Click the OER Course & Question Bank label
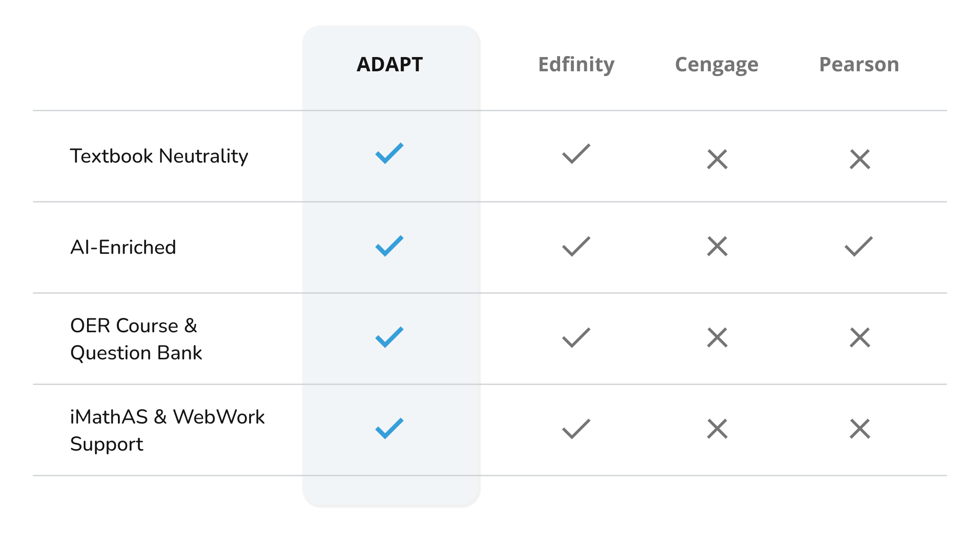The width and height of the screenshot is (980, 539). 136,339
